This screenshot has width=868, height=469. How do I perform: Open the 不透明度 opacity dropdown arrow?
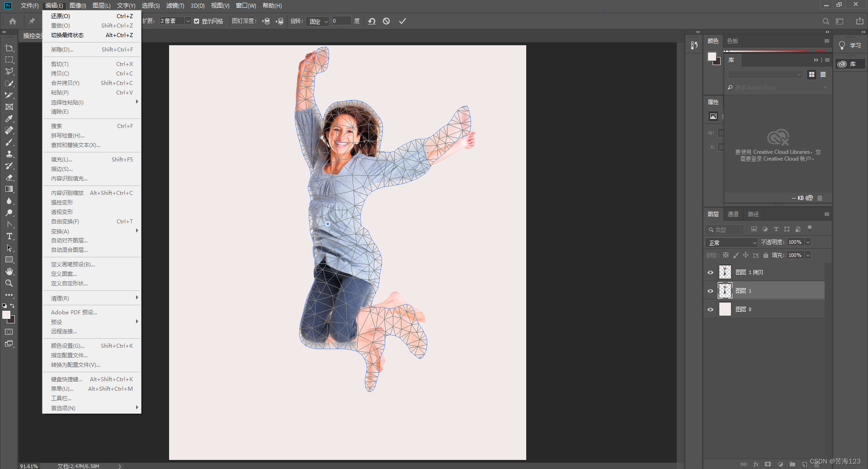coord(808,242)
